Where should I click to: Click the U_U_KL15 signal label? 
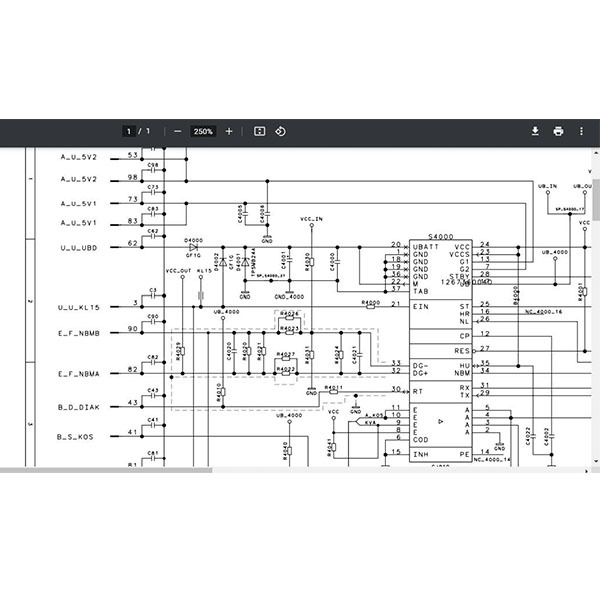[x=79, y=307]
